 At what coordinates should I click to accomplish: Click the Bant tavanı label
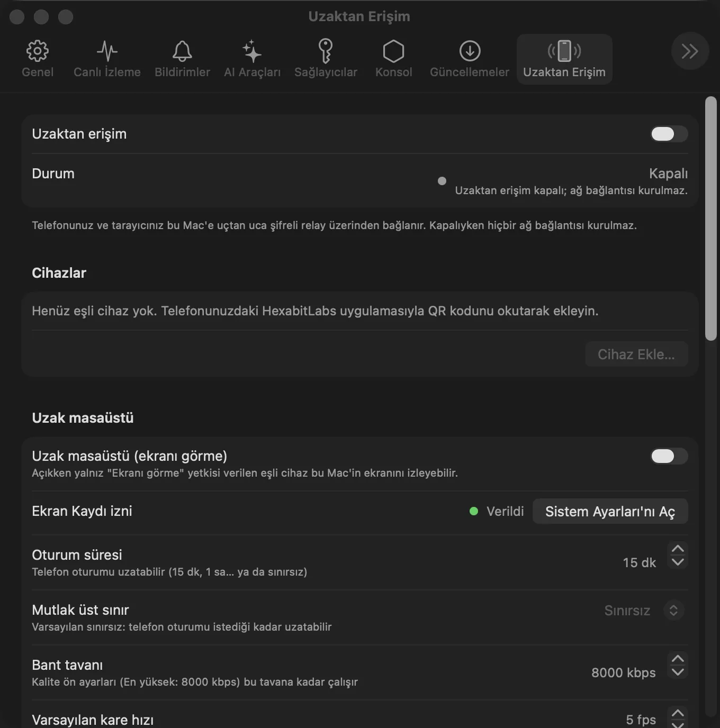pyautogui.click(x=67, y=665)
